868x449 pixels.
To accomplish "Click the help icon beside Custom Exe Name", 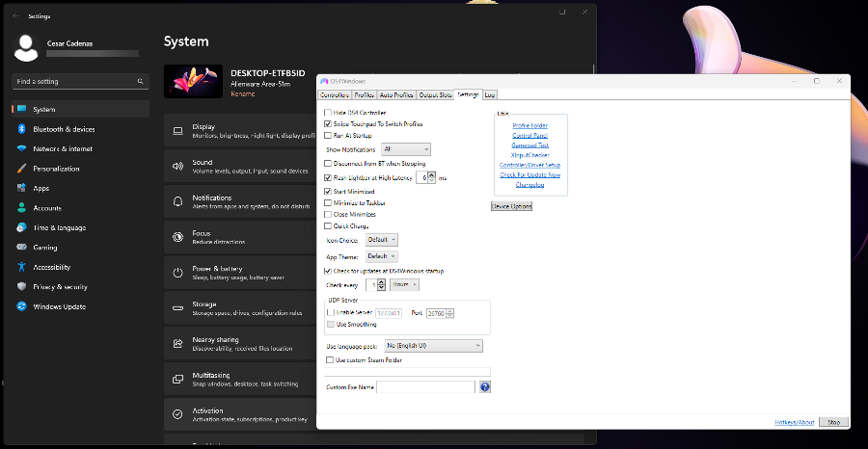I will coord(485,386).
